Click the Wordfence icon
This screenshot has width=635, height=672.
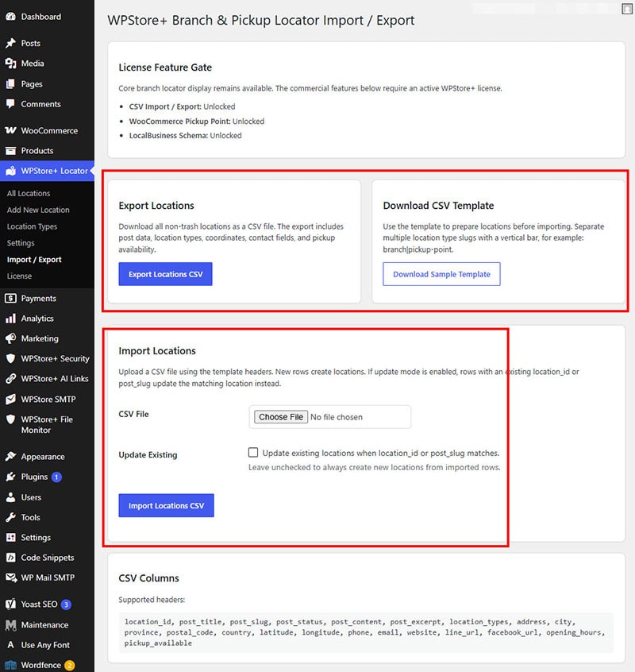(10, 665)
